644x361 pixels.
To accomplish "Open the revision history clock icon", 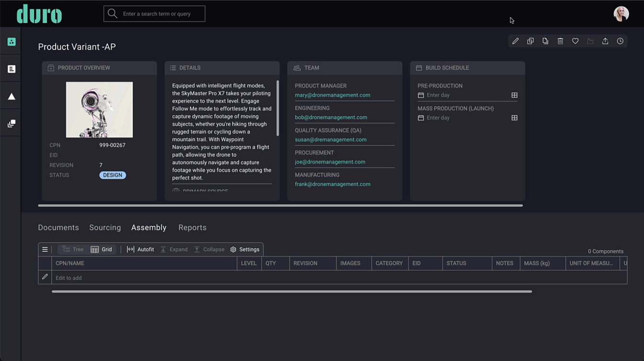I will pos(620,41).
